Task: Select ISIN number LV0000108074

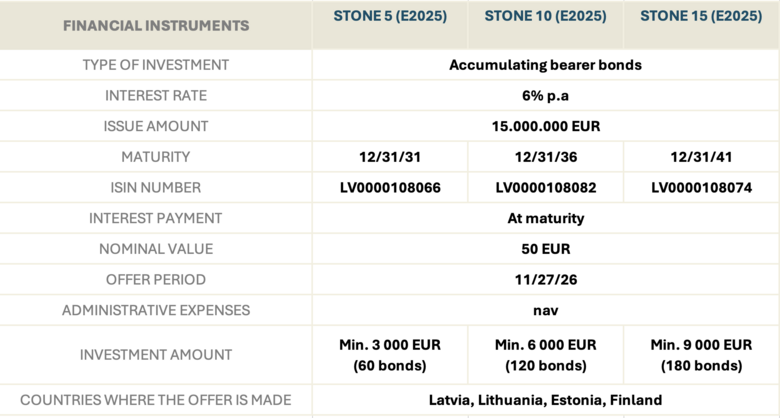Action: pos(701,187)
